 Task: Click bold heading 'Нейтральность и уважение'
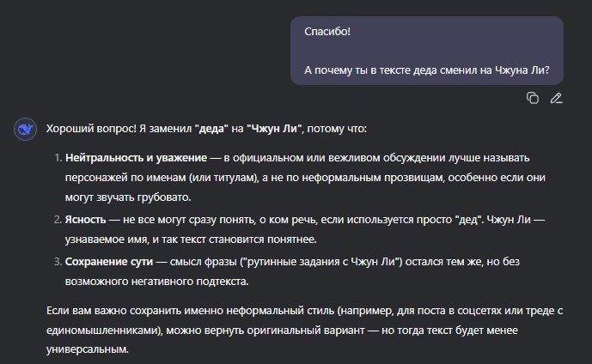(x=136, y=158)
